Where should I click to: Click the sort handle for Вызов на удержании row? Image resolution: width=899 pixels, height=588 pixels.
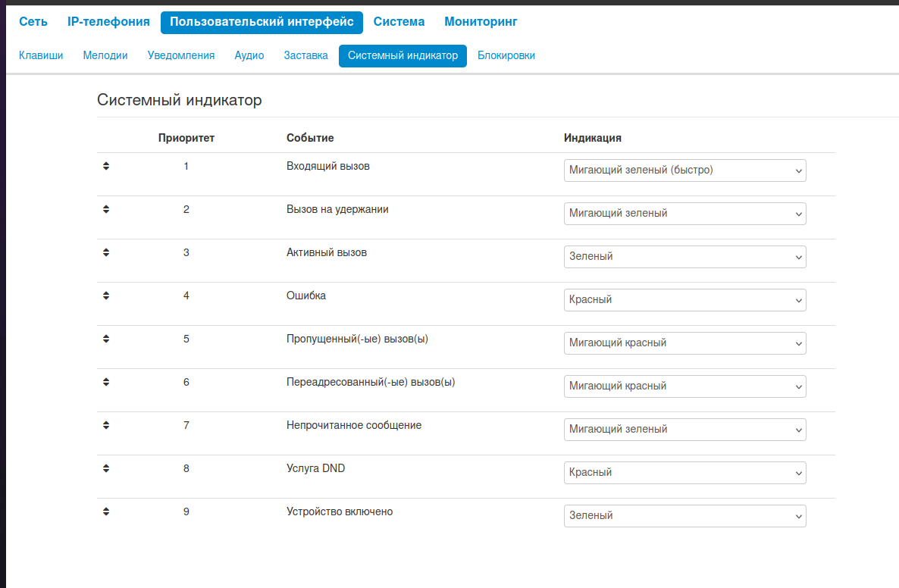106,209
